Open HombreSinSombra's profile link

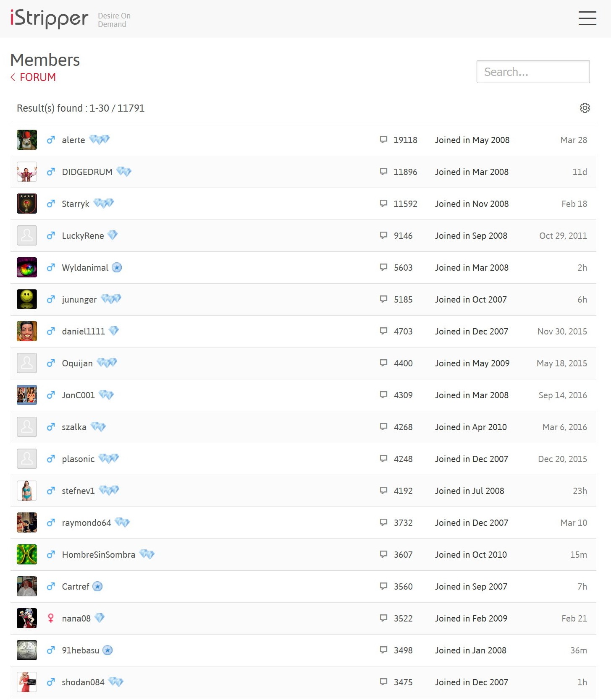pyautogui.click(x=99, y=554)
